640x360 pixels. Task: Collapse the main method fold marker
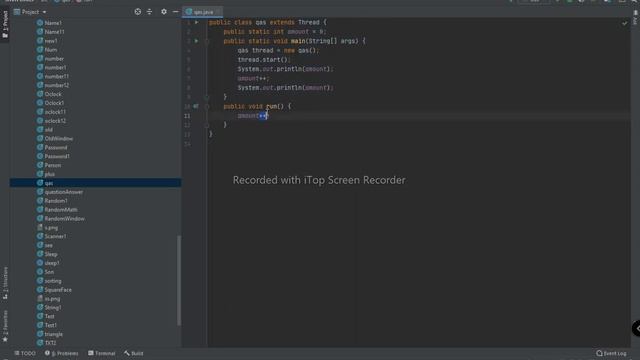click(x=207, y=41)
